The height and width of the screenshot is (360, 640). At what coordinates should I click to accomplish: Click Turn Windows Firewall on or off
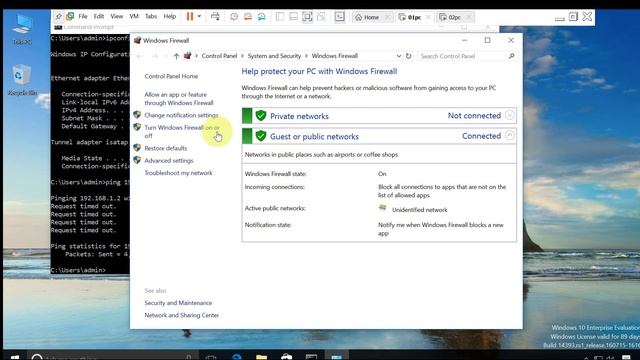coord(182,131)
